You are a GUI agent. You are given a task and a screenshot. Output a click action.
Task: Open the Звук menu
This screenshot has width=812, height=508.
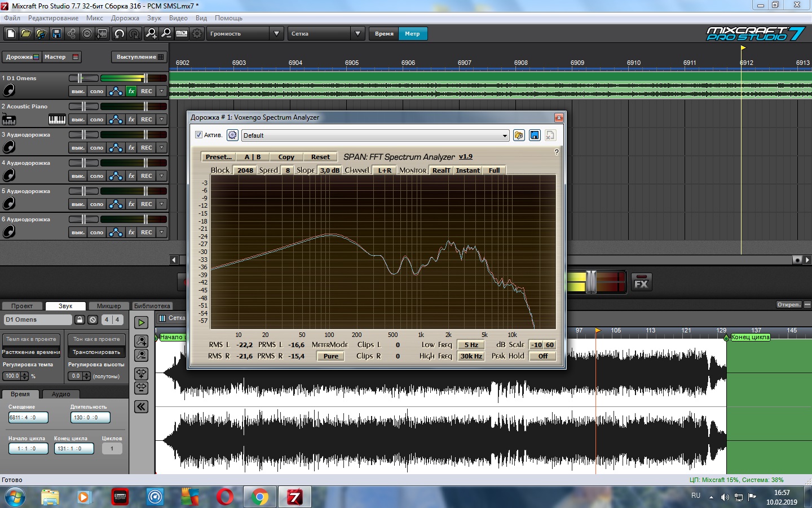[154, 18]
